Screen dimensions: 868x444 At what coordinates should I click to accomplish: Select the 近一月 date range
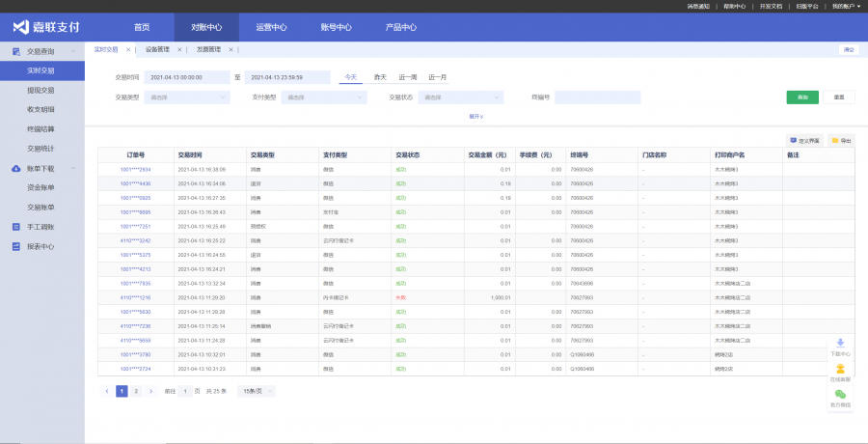[x=437, y=77]
